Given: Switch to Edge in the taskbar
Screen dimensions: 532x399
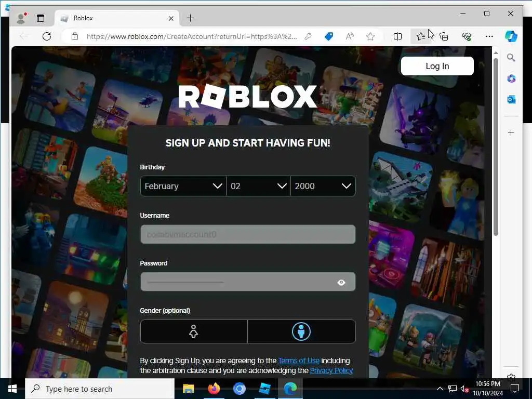Looking at the screenshot, I should pos(290,389).
